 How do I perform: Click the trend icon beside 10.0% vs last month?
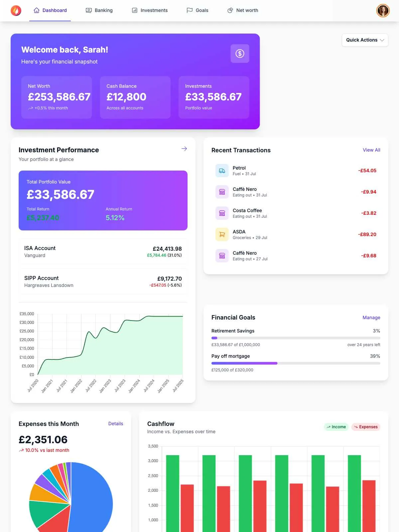21,450
